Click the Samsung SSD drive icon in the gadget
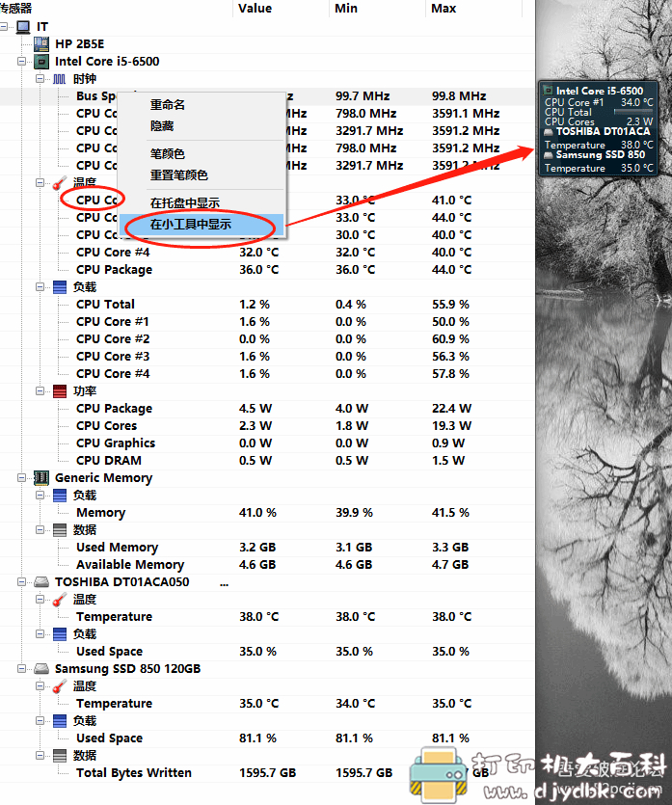The image size is (672, 805). click(x=549, y=155)
